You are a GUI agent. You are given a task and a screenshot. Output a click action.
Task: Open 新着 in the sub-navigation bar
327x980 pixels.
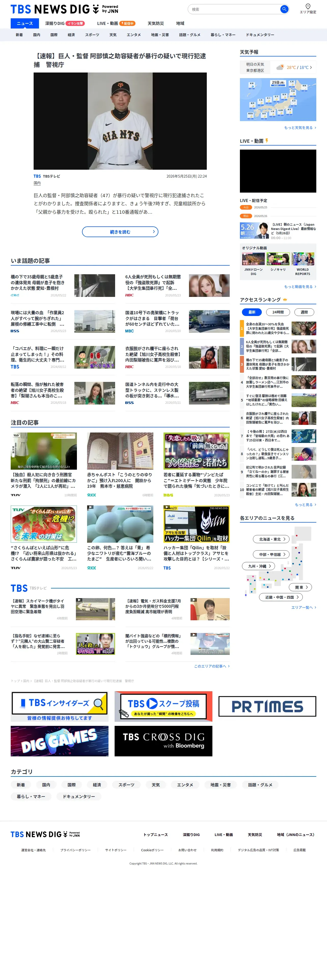(19, 35)
